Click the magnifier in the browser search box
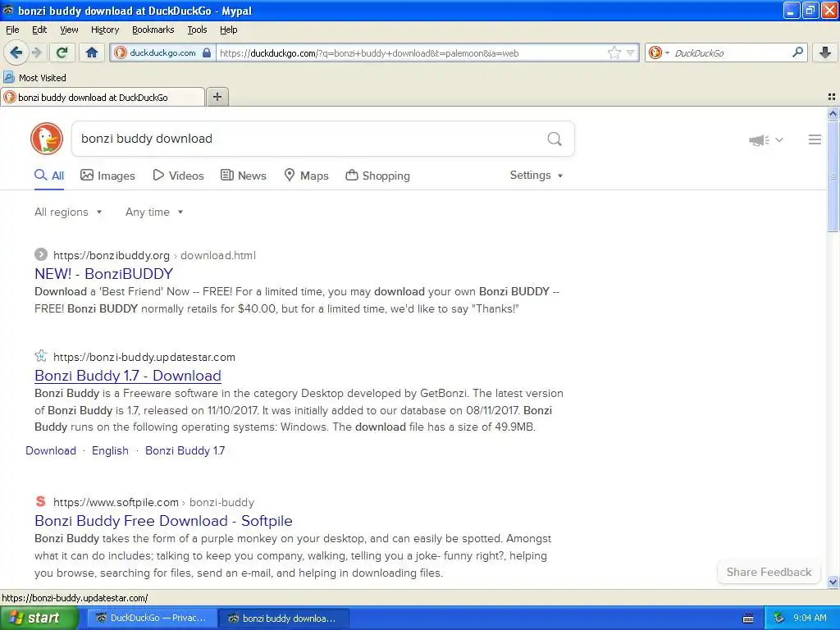Image resolution: width=840 pixels, height=630 pixels. click(x=797, y=52)
